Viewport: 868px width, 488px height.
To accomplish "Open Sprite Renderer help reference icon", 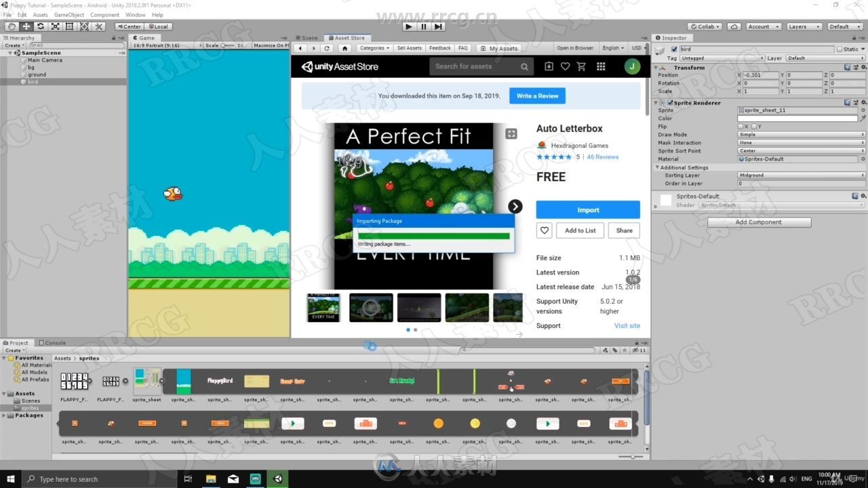I will [x=848, y=103].
